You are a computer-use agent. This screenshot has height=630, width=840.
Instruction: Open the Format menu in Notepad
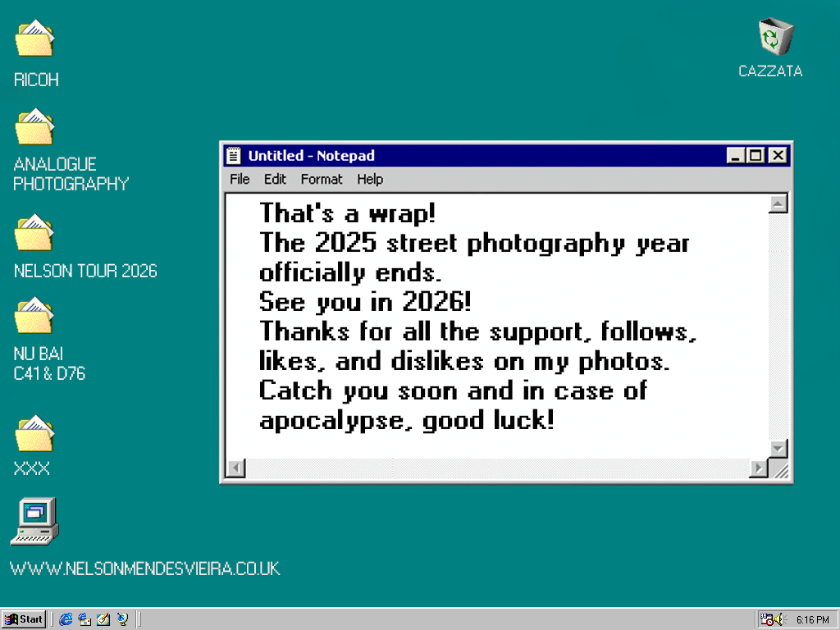322,179
